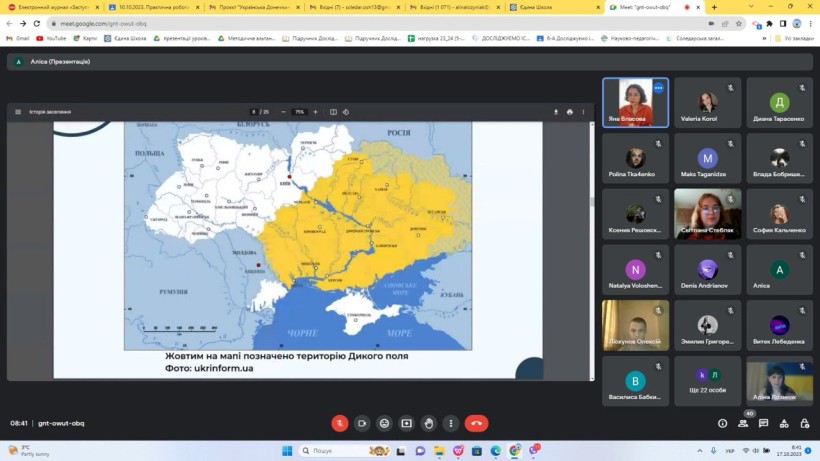Click the present screen button

pyautogui.click(x=406, y=423)
